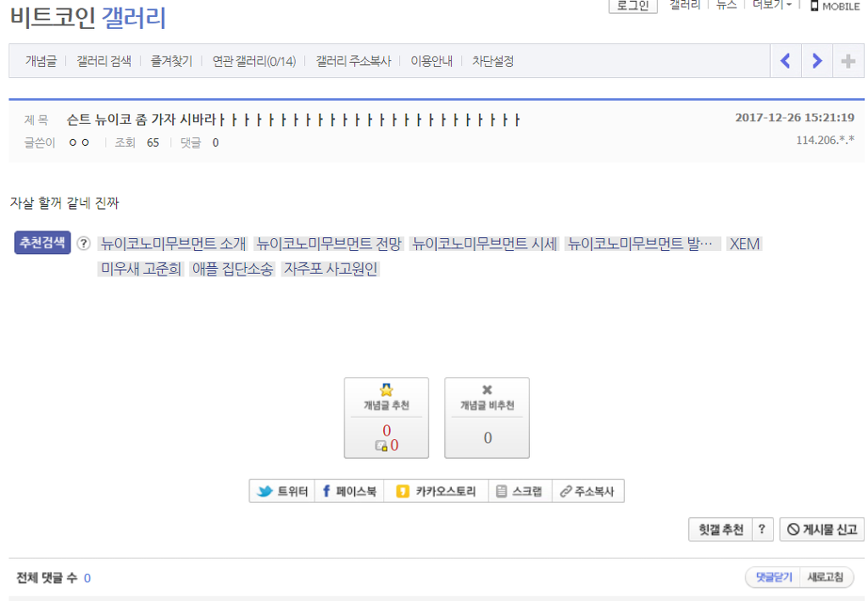Share post on 카카오스토리
The height and width of the screenshot is (601, 868).
[437, 491]
